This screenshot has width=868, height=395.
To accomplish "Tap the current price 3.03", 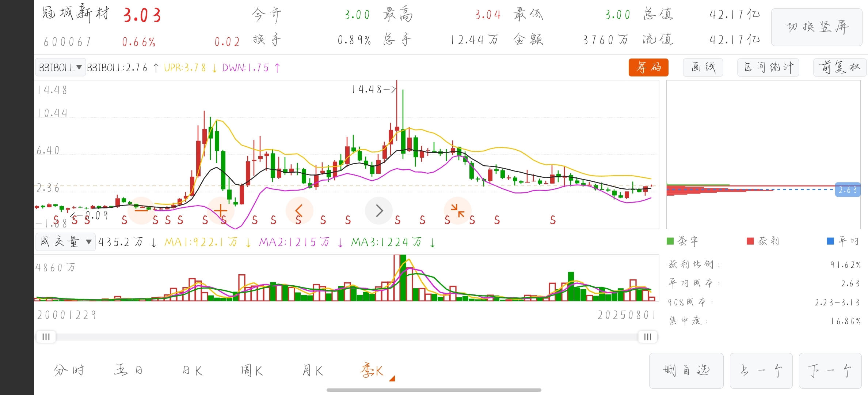I will [x=142, y=15].
